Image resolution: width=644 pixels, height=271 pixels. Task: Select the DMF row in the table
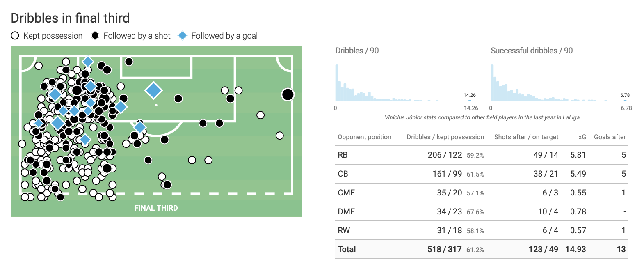tap(346, 212)
